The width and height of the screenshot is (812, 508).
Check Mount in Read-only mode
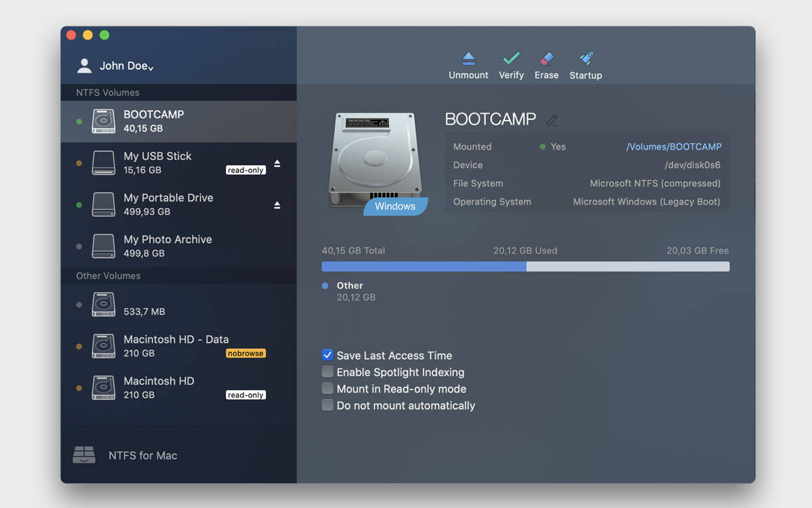click(x=328, y=389)
